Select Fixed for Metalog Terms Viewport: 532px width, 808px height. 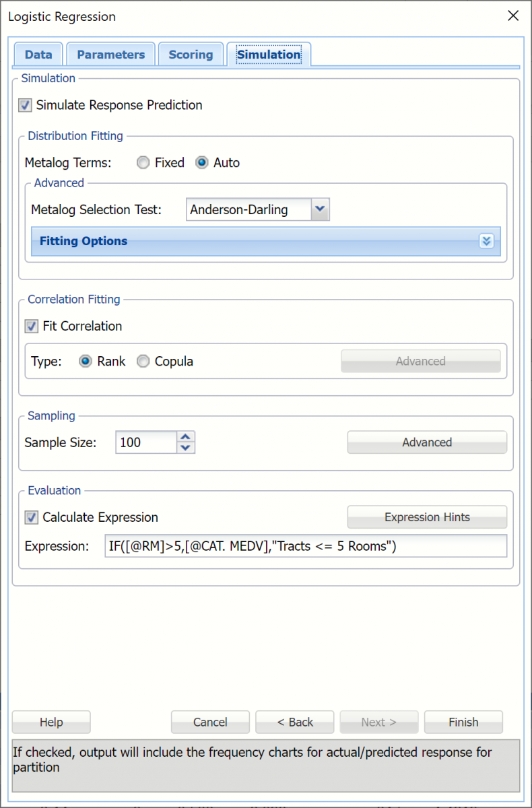click(x=143, y=163)
